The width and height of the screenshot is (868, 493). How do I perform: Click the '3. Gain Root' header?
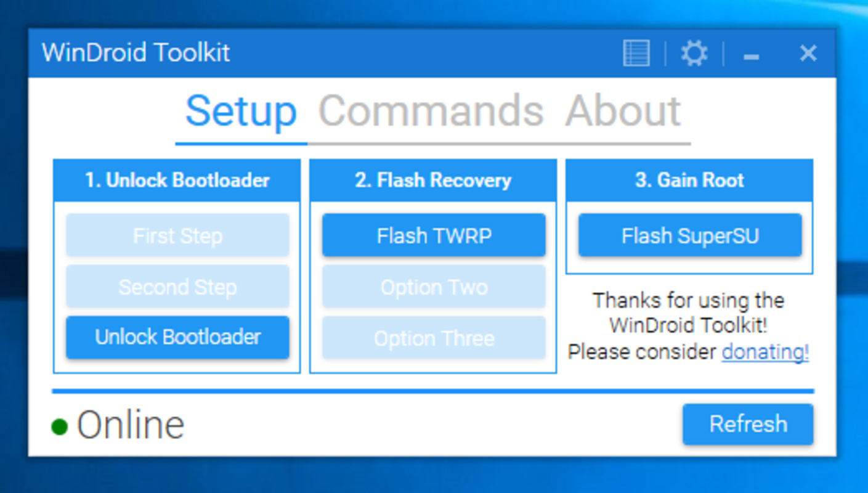pos(689,181)
